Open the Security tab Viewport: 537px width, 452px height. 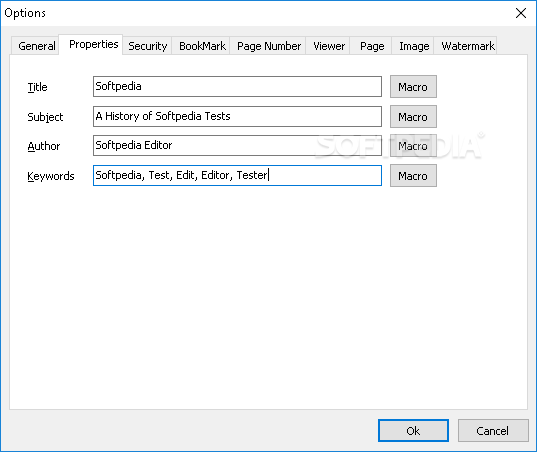coord(147,46)
